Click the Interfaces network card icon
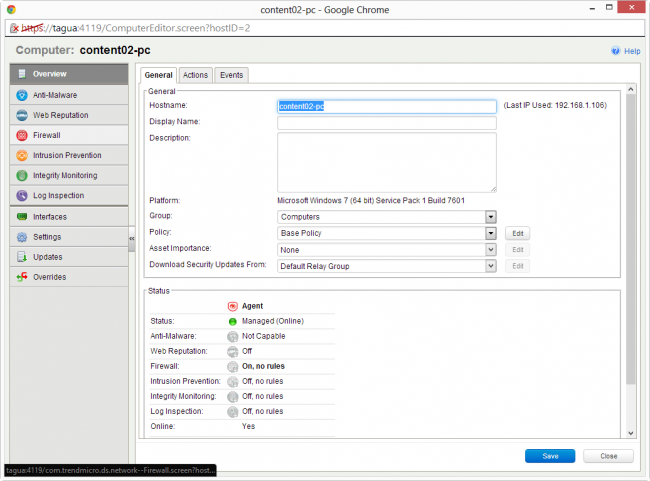The image size is (650, 481). pyautogui.click(x=22, y=216)
